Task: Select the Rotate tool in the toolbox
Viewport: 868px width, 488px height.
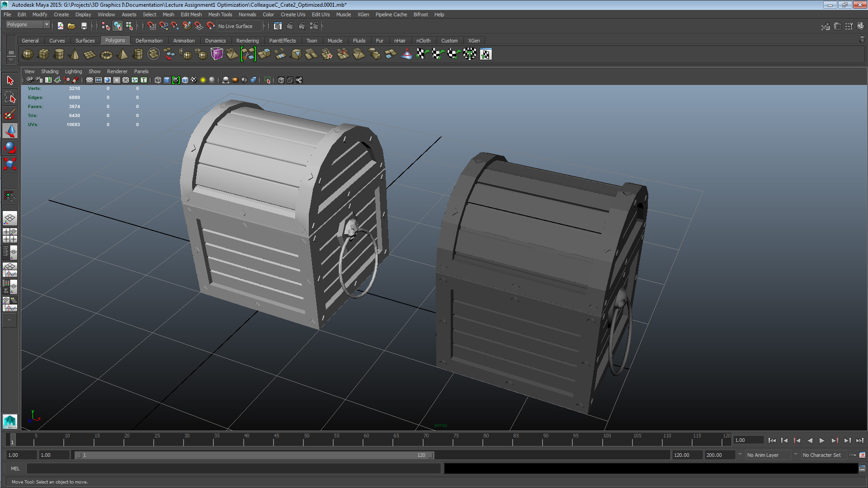Action: pyautogui.click(x=10, y=147)
